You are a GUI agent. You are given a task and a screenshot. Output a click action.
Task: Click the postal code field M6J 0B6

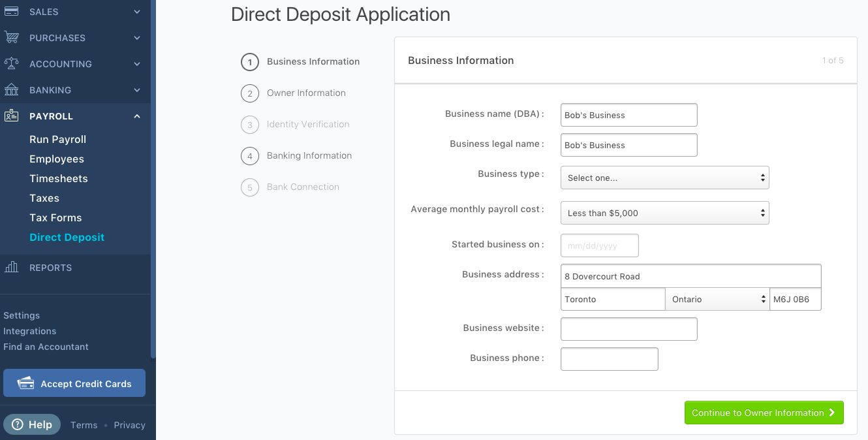(796, 299)
